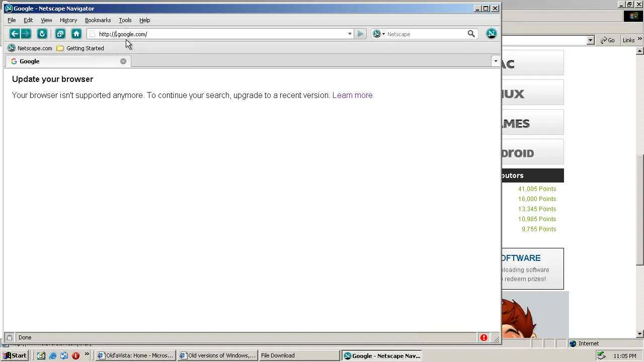Screen dimensions: 644x362
Task: Click the green Go arrow beside the address bar
Action: [360, 34]
